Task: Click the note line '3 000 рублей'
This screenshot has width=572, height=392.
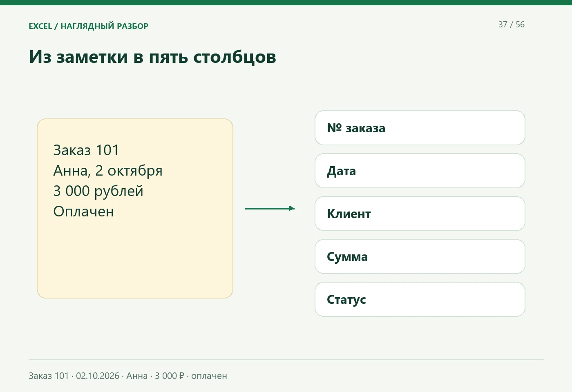Action: pyautogui.click(x=98, y=191)
